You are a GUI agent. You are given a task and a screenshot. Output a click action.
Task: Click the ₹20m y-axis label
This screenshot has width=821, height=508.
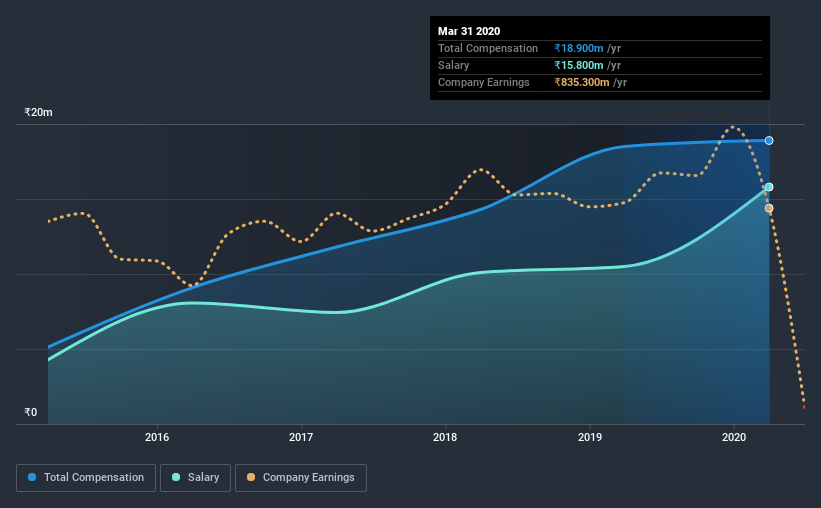click(38, 112)
